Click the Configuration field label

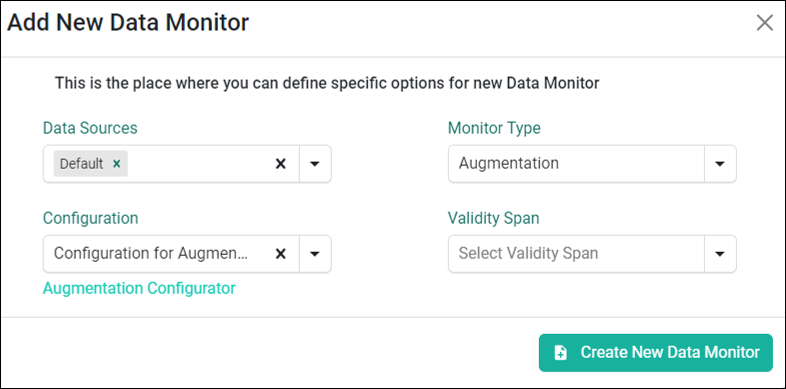[91, 218]
